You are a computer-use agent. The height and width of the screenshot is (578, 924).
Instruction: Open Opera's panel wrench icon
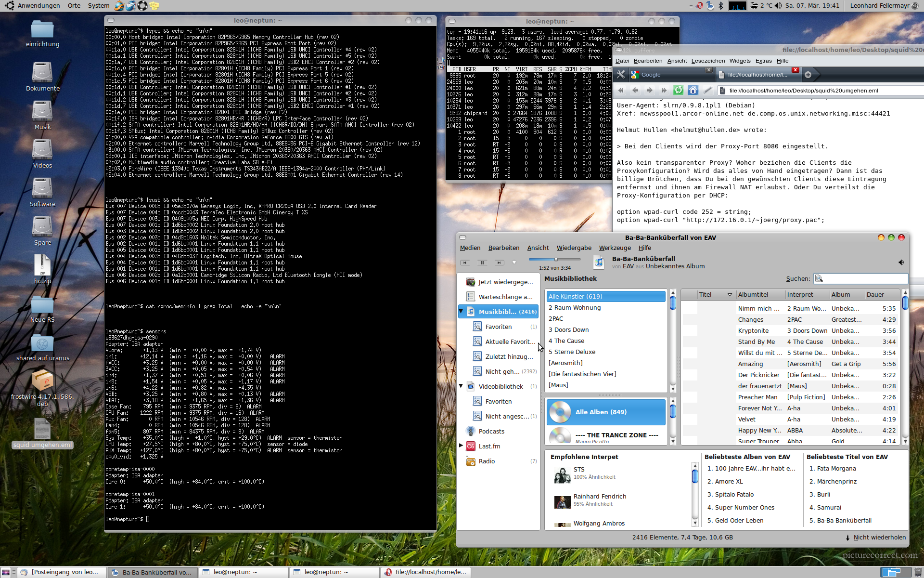click(621, 75)
